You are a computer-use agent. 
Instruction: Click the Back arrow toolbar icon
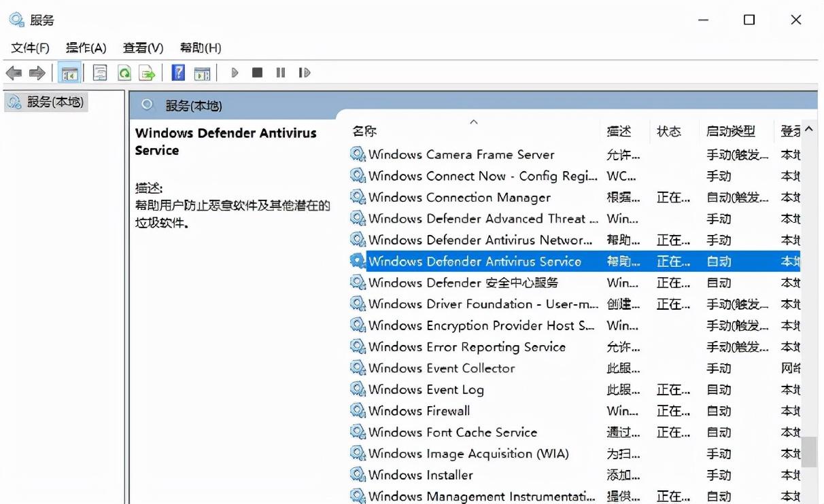pos(14,73)
